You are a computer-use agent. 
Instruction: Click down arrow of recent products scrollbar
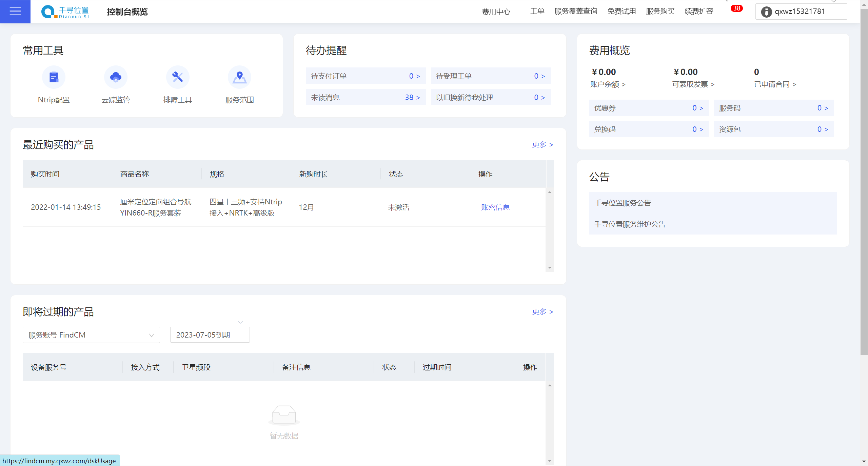tap(550, 268)
